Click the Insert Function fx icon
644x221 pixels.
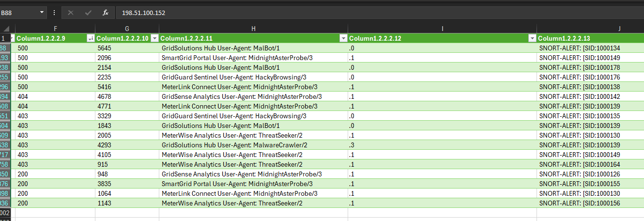coord(106,13)
